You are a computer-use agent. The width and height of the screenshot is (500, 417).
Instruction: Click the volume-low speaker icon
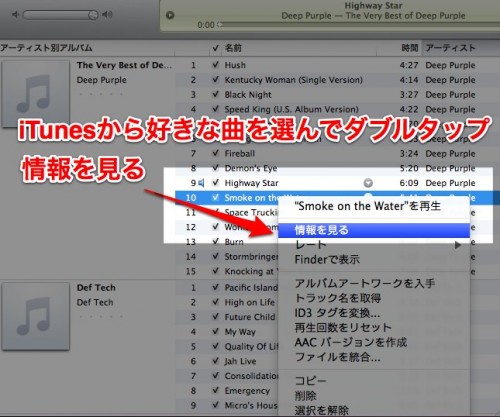coord(16,15)
